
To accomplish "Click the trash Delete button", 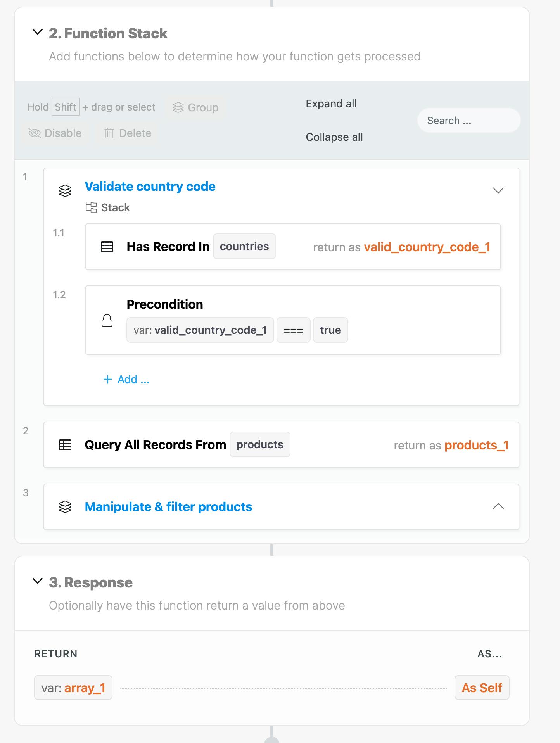I will pyautogui.click(x=128, y=133).
